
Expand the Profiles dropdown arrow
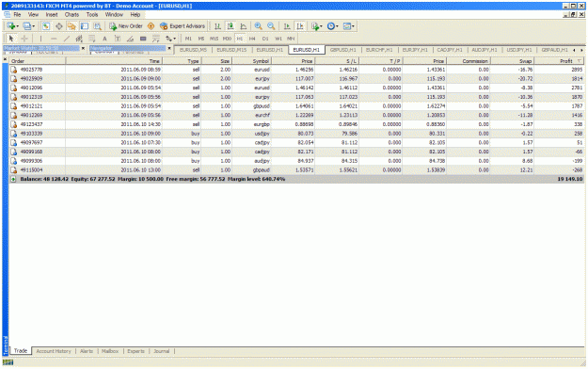coord(33,26)
